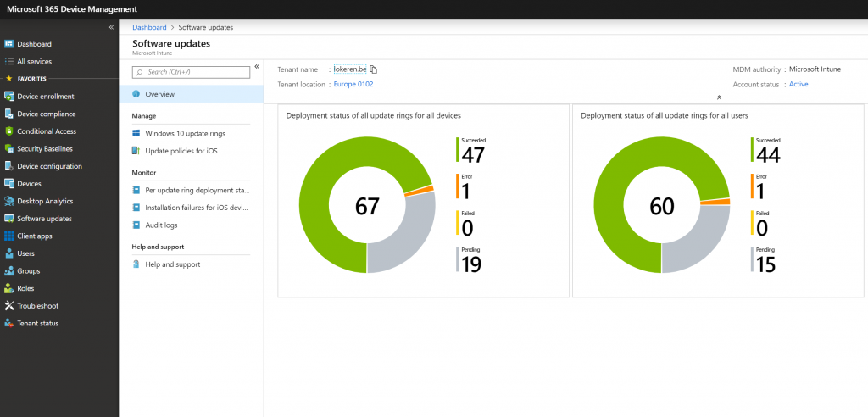Click the Conditional Access shield icon
The width and height of the screenshot is (868, 417).
(8, 131)
